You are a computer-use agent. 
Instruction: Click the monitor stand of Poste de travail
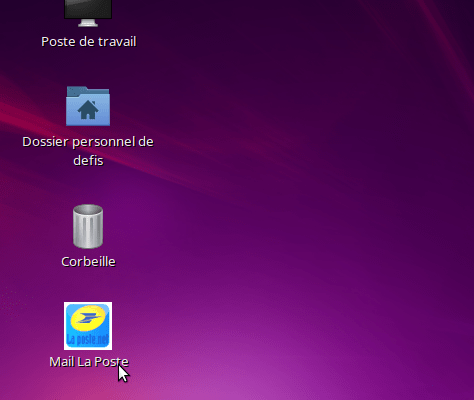pos(88,23)
